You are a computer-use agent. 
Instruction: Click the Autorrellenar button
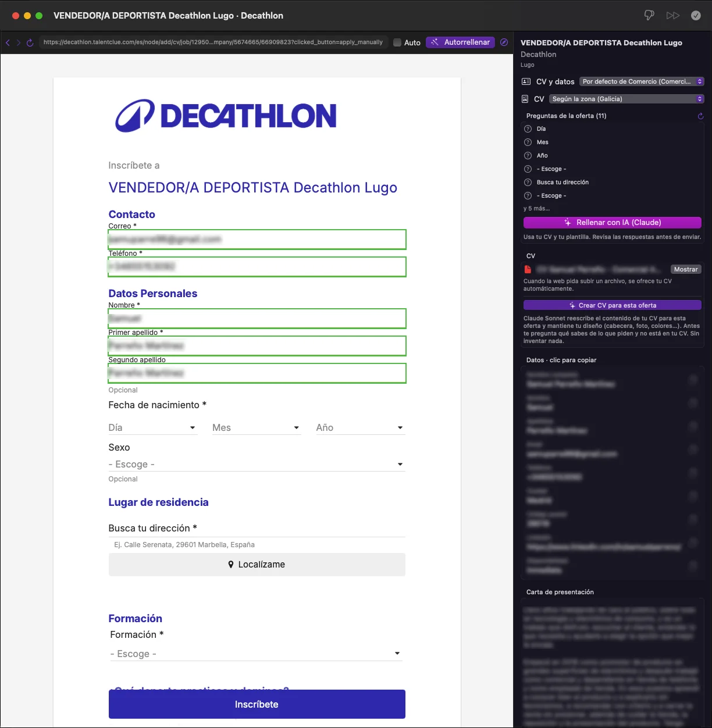(x=461, y=42)
